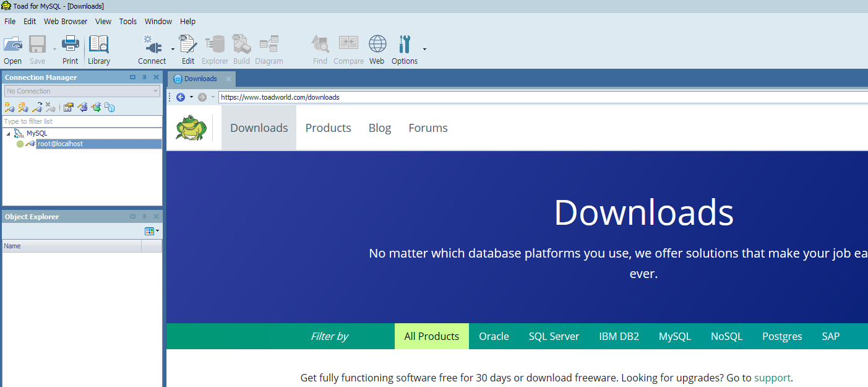Filter downloads by NoSQL
868x387 pixels.
(x=726, y=336)
